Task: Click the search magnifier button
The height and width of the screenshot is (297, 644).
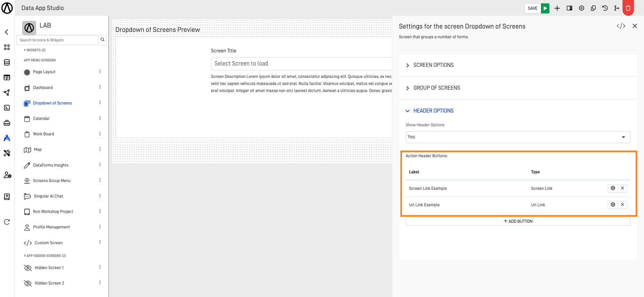Action: tap(103, 40)
